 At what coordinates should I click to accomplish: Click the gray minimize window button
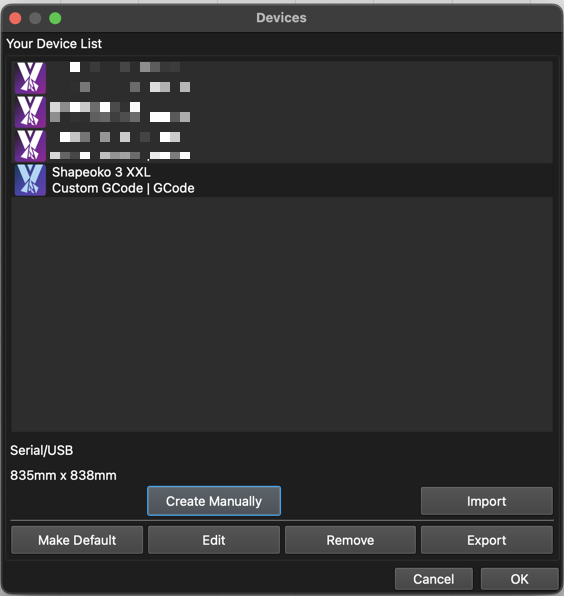tap(35, 18)
